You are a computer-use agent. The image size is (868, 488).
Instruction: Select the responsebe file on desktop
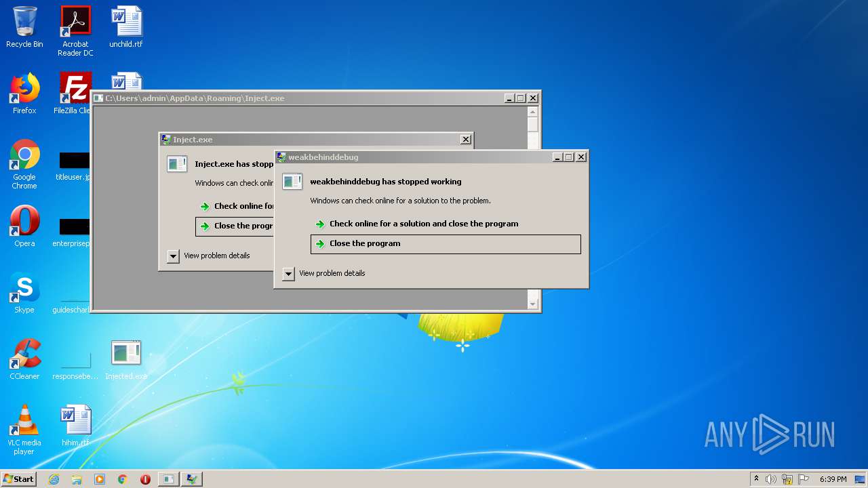(75, 365)
